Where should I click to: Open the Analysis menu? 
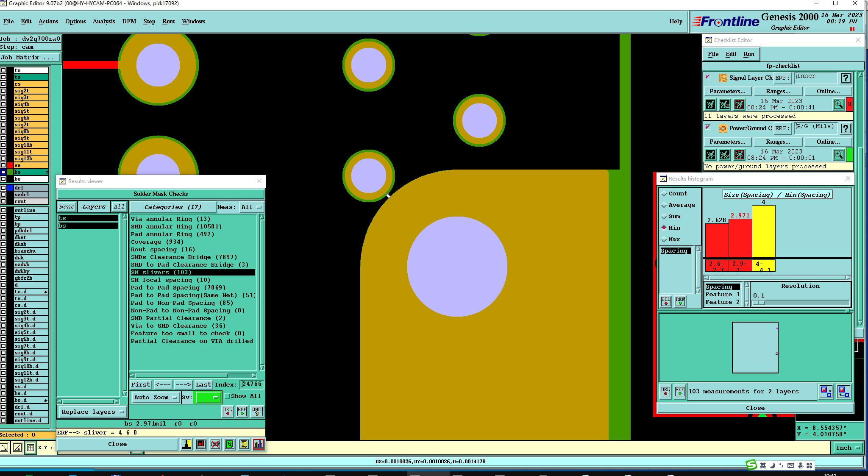(x=103, y=21)
